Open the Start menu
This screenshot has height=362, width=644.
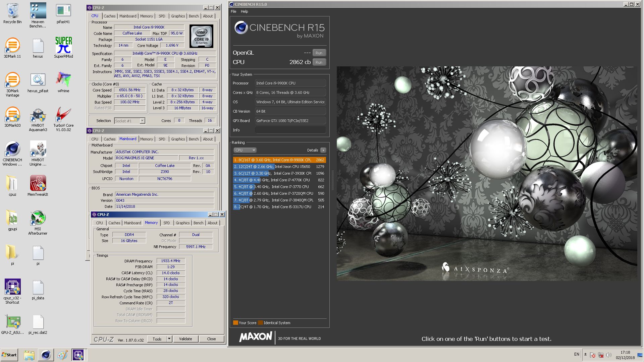coord(9,355)
